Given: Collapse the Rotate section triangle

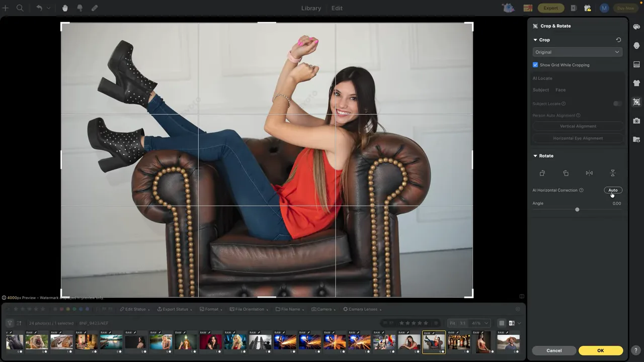Looking at the screenshot, I should [x=535, y=156].
